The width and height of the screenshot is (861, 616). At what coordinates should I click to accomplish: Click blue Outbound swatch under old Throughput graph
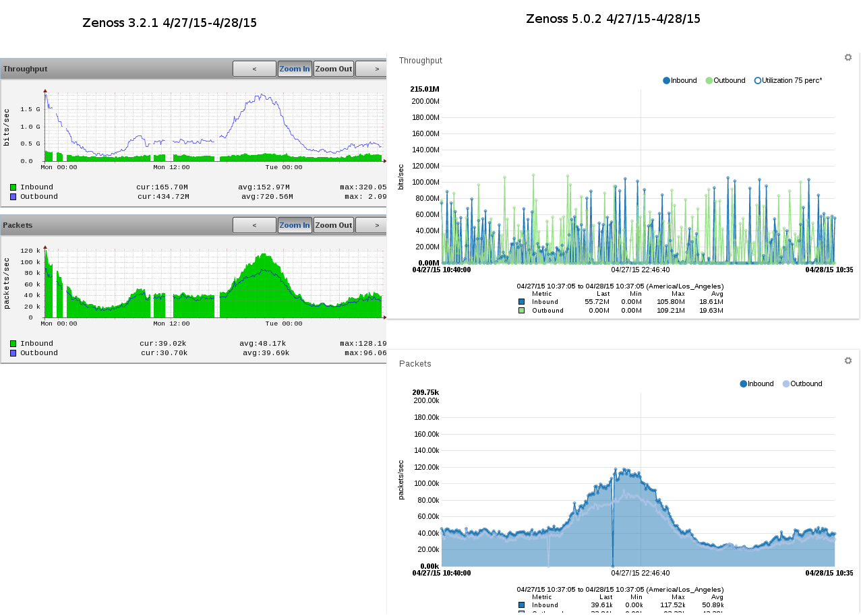(x=13, y=197)
